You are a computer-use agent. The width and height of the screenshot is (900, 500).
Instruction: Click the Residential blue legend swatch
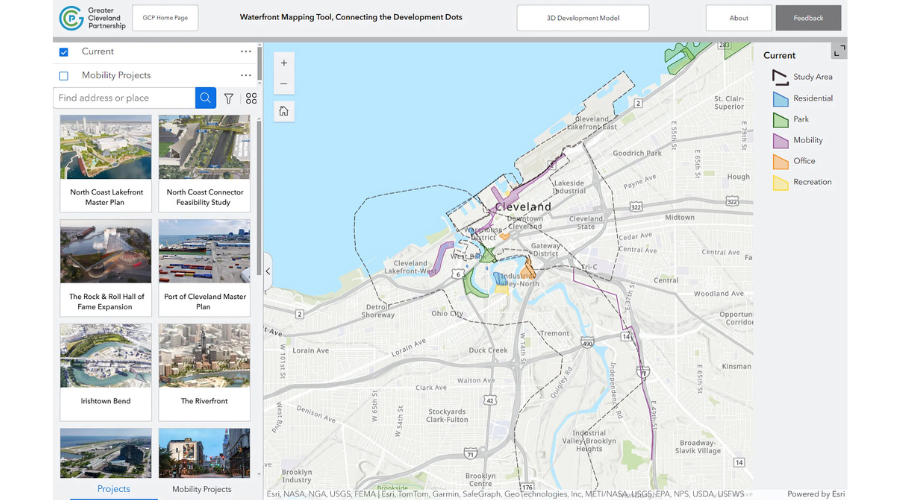click(x=781, y=99)
